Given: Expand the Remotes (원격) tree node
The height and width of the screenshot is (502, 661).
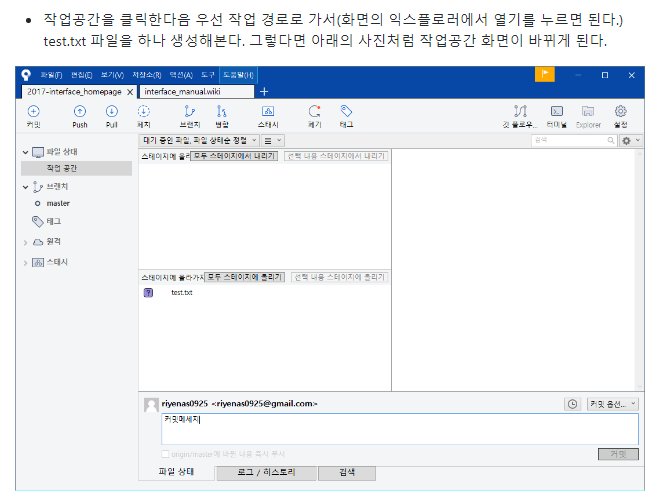Looking at the screenshot, I should pos(25,242).
